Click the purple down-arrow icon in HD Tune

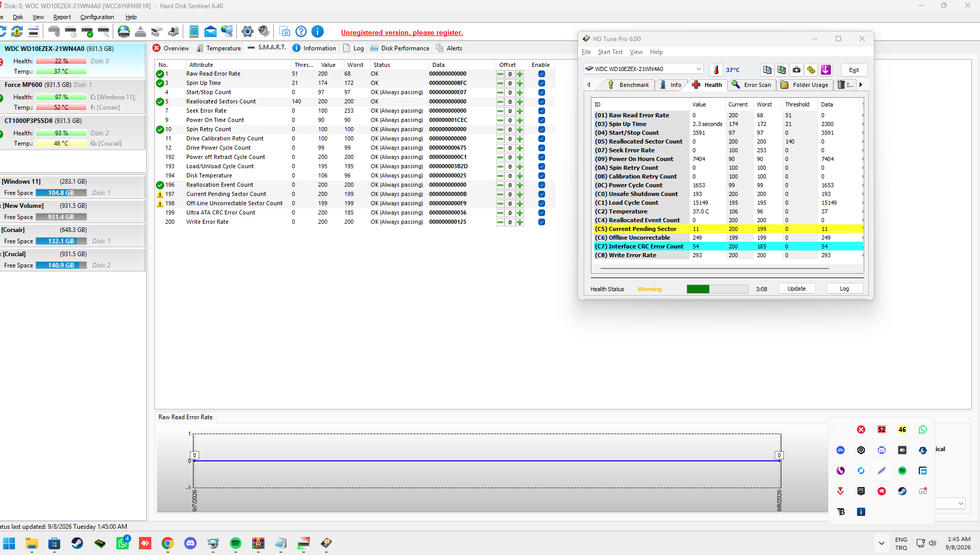(x=826, y=70)
